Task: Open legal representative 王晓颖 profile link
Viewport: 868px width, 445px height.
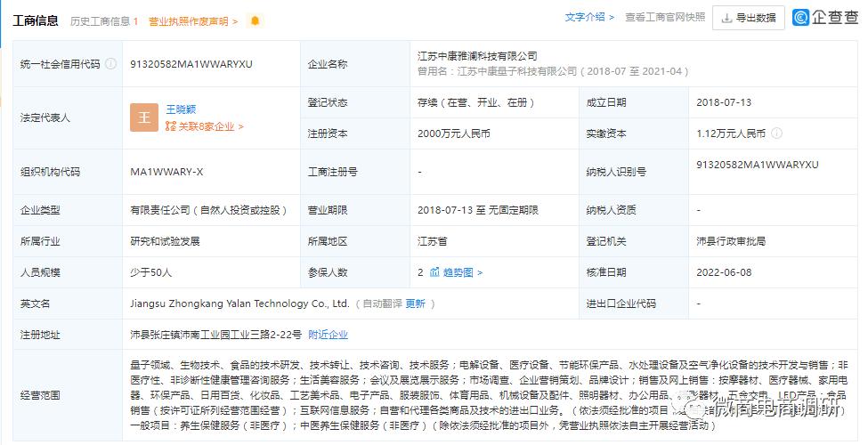Action: pos(182,109)
